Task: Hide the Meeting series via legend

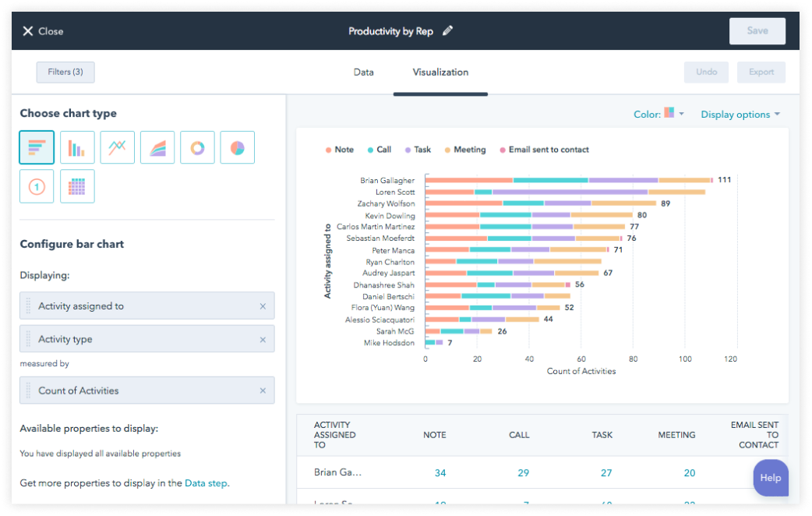Action: pyautogui.click(x=465, y=149)
